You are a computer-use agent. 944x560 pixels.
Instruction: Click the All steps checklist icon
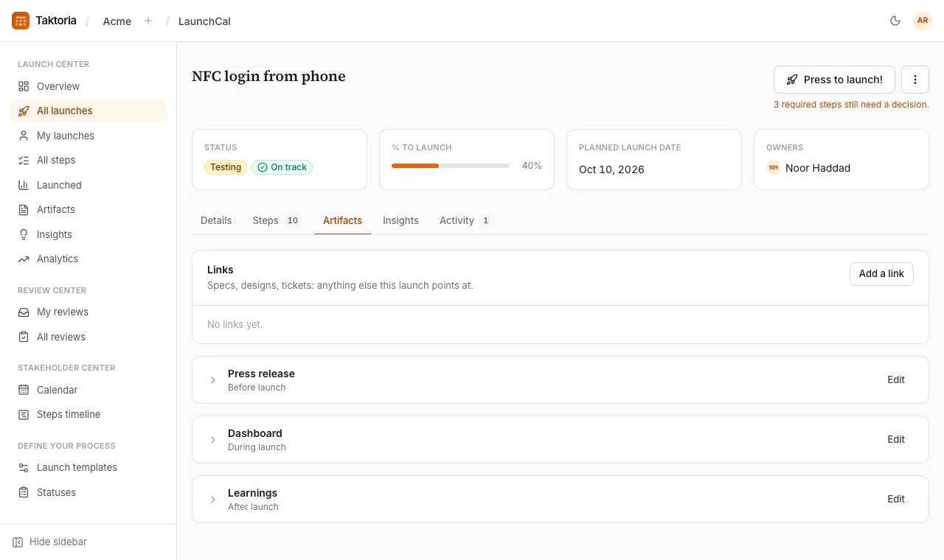[x=24, y=160]
